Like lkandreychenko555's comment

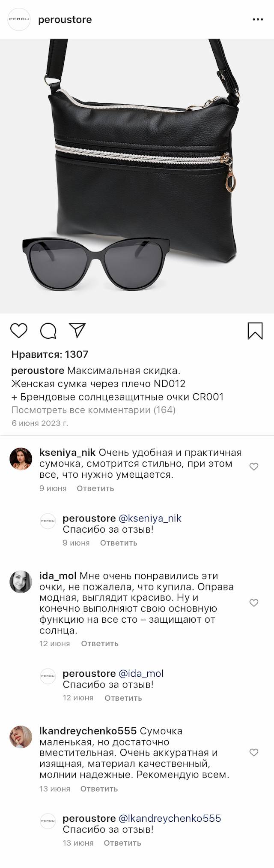[254, 753]
